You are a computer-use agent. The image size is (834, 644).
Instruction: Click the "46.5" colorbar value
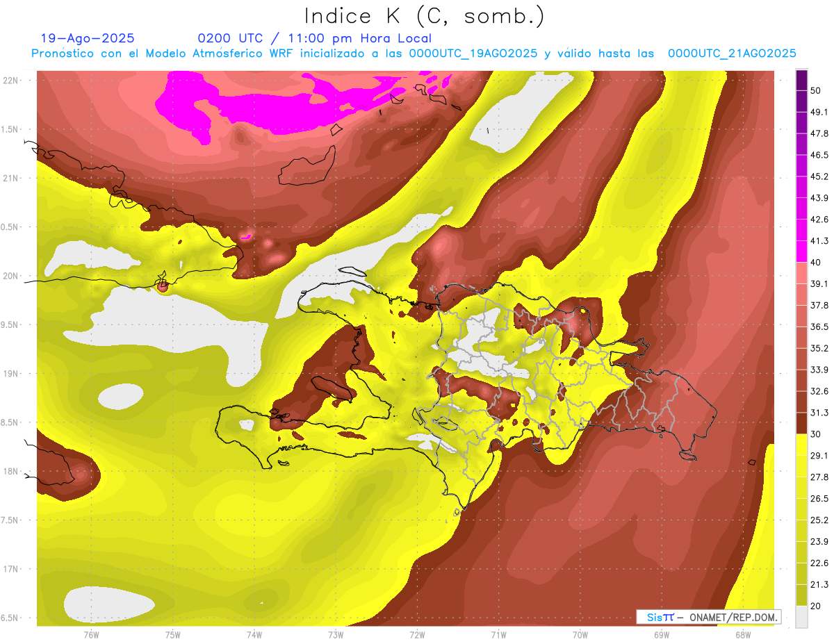click(x=819, y=156)
